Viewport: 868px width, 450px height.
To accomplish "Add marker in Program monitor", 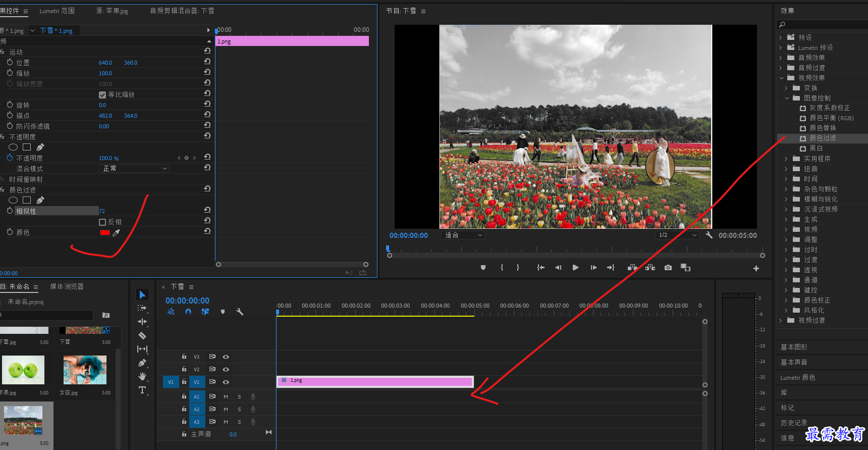I will click(483, 268).
